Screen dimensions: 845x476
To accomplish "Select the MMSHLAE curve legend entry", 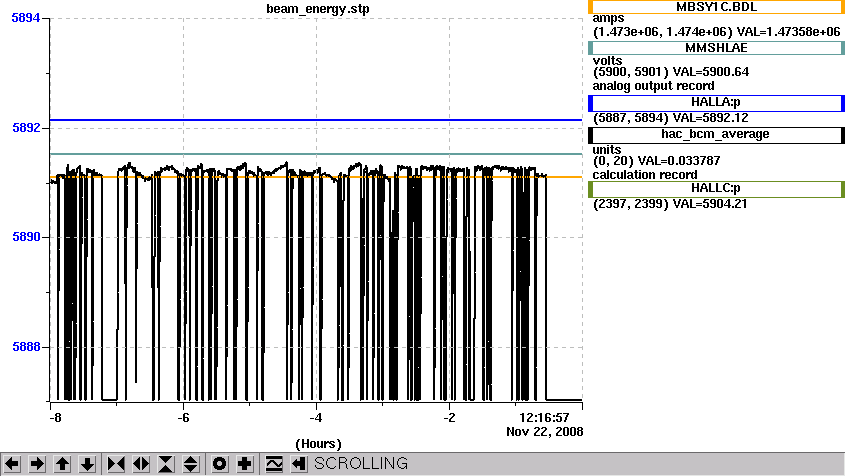I will point(716,48).
